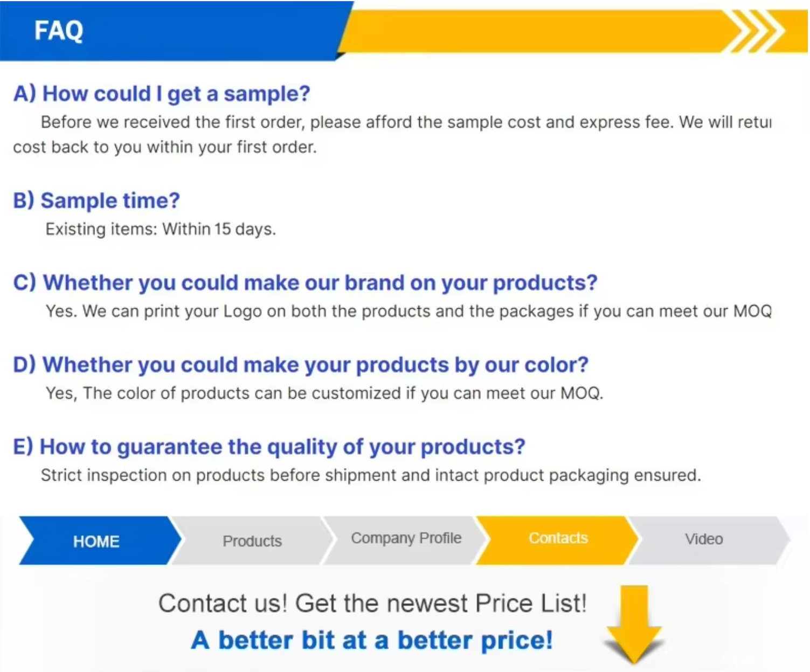Click the guarantee quality of products question
The image size is (810, 672).
pos(269,447)
